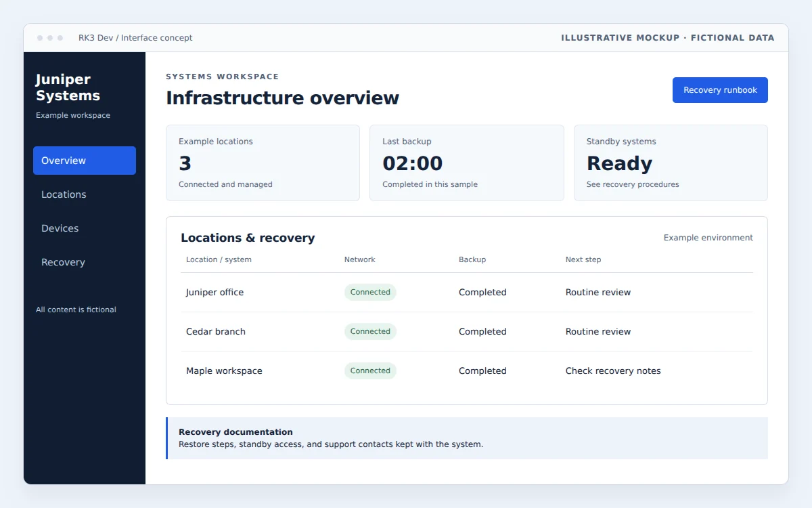Screen dimensions: 812x508
Task: Open Locations in the sidebar
Action: [85, 194]
